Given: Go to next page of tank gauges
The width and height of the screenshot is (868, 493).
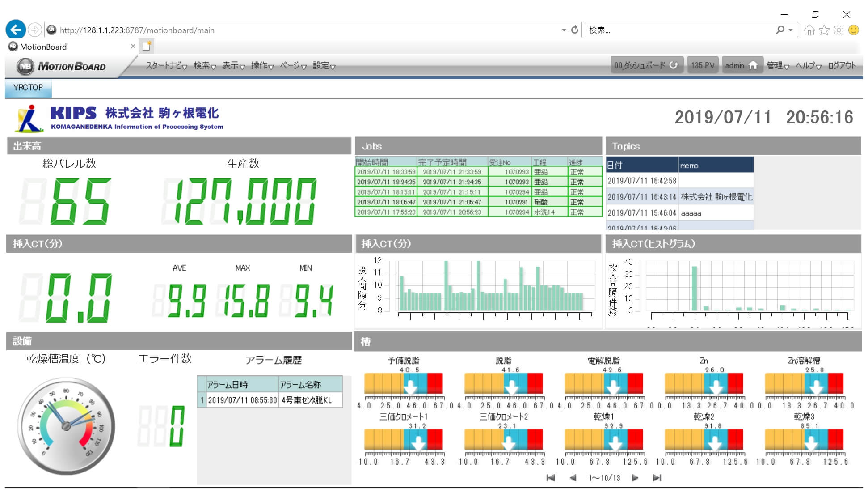Looking at the screenshot, I should 635,478.
